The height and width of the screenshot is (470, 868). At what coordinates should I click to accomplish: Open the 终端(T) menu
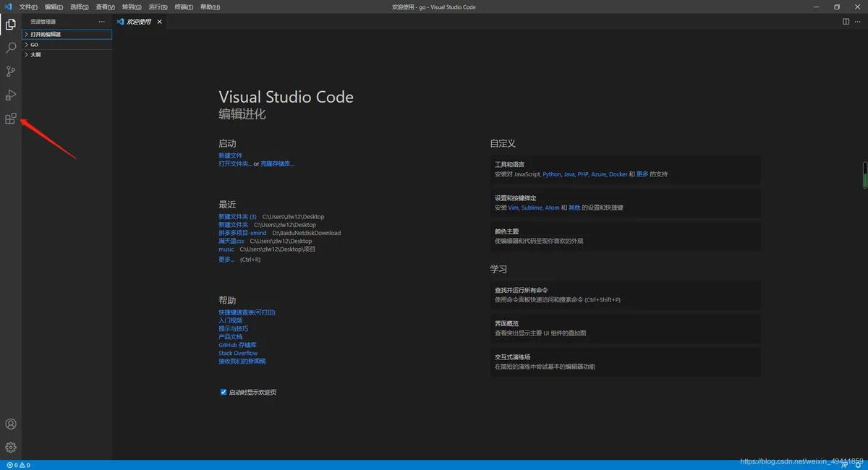(x=184, y=7)
